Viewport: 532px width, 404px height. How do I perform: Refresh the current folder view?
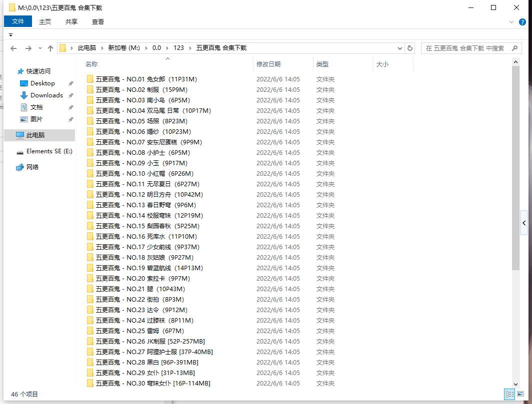click(x=410, y=48)
